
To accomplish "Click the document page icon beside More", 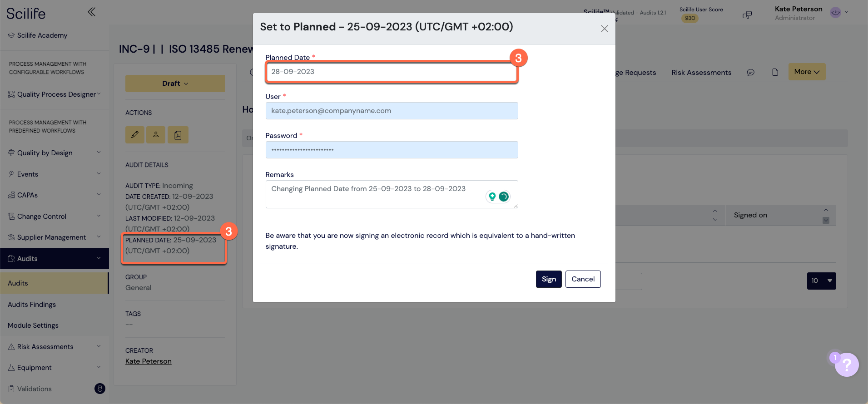I will coord(775,72).
